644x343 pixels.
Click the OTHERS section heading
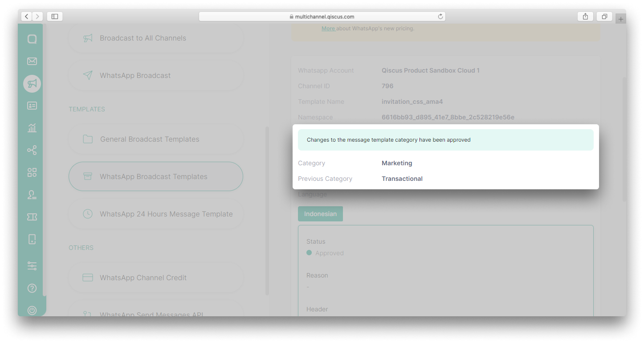tap(81, 248)
